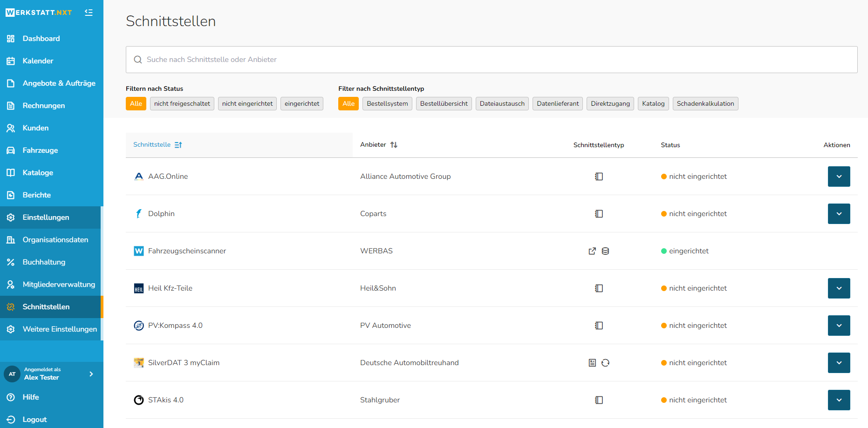This screenshot has height=428, width=868.
Task: Click the Kalender calendar icon
Action: [11, 61]
